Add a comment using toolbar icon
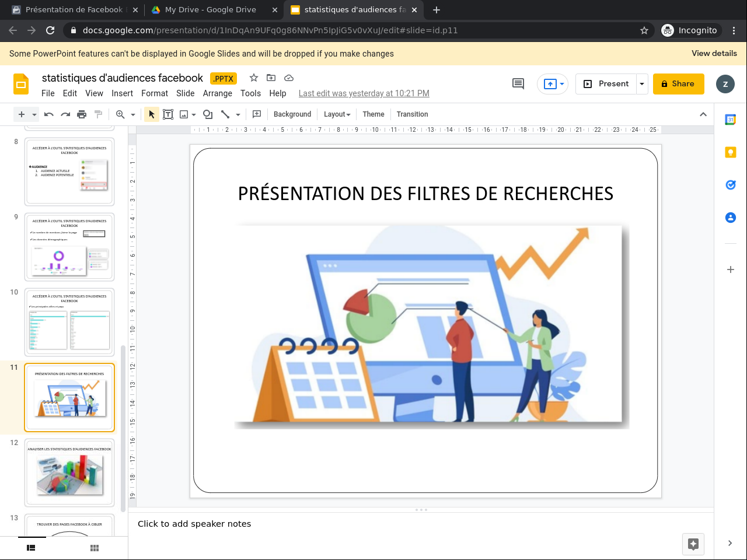Screen dimensions: 747x560 tap(257, 114)
